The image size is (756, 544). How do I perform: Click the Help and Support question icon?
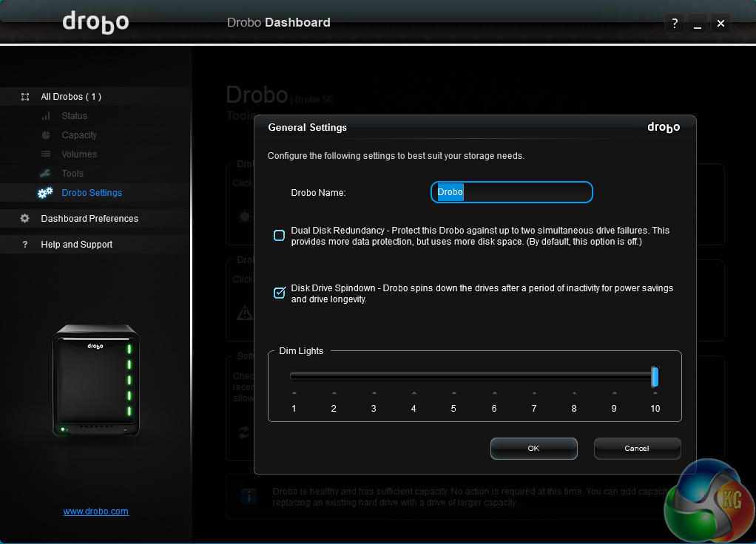25,245
